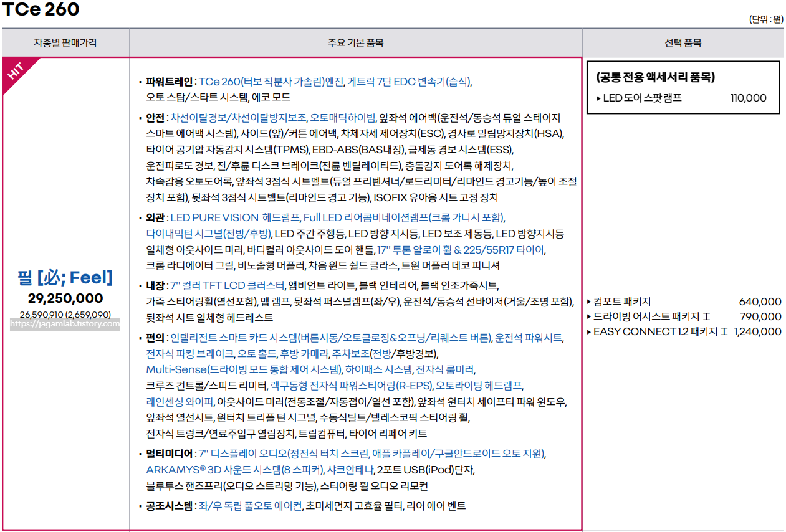Screen dimensions: 786x532
Task: Click the '타이어 리페어 키트' text
Action: click(388, 434)
